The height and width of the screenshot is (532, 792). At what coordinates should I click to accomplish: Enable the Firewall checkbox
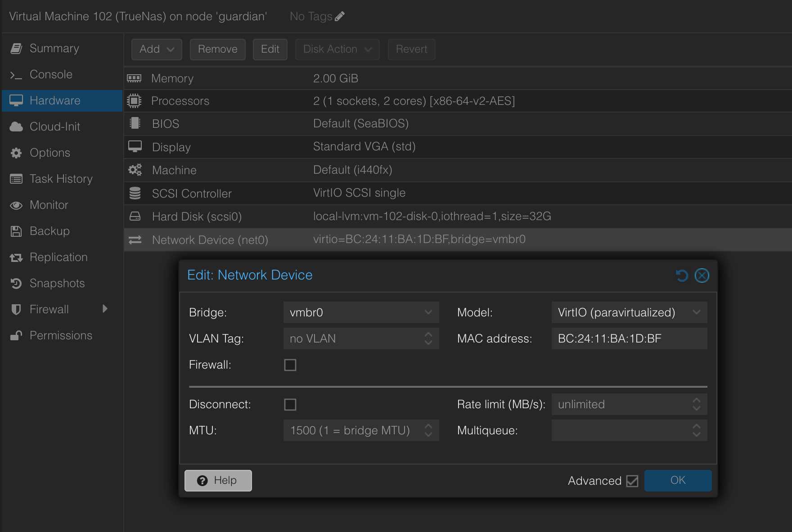click(290, 365)
